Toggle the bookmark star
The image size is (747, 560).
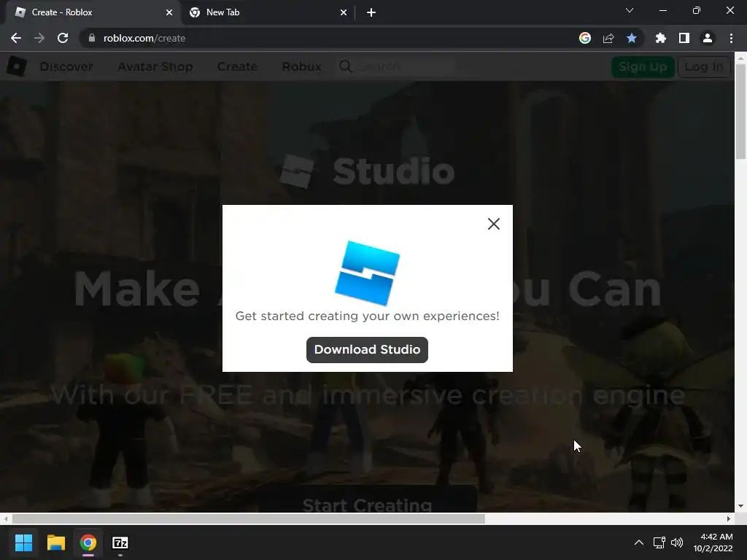tap(632, 38)
